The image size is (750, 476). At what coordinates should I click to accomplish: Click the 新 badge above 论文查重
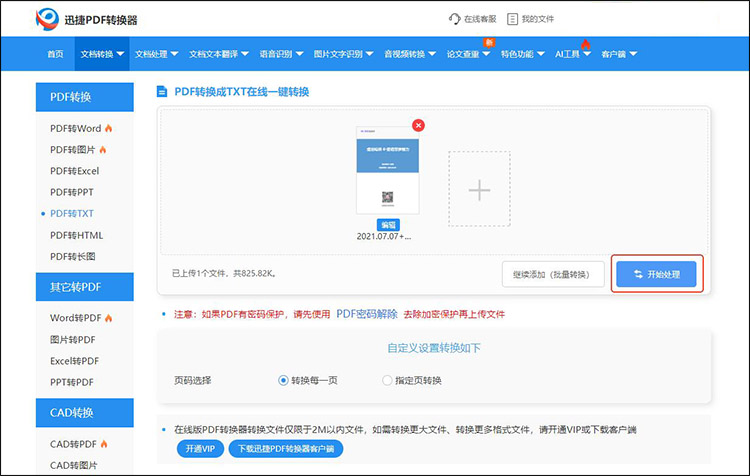[489, 43]
